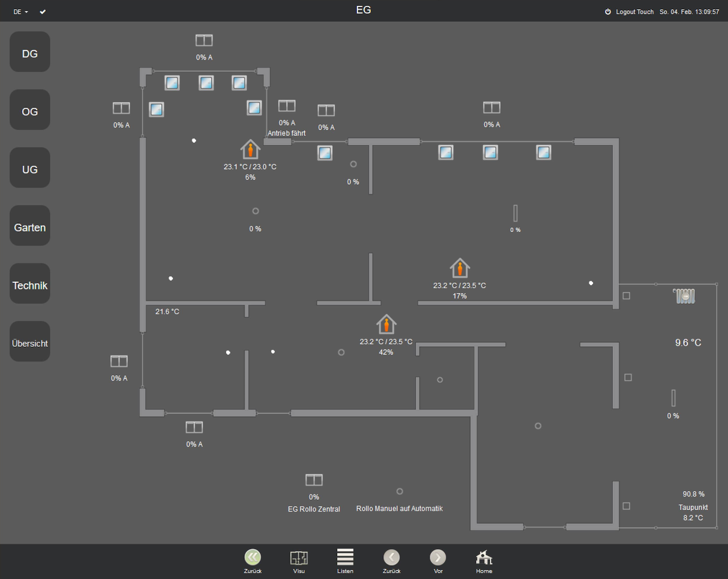This screenshot has height=579, width=728.
Task: Toggle Rollo Manuel auf Automatik
Action: tap(399, 492)
